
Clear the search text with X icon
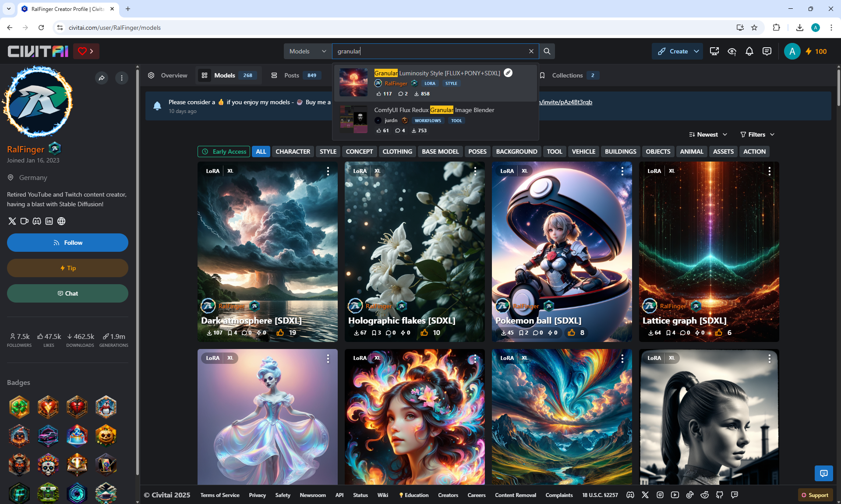click(x=531, y=51)
